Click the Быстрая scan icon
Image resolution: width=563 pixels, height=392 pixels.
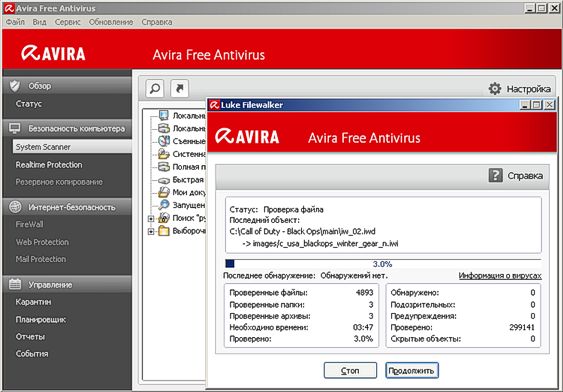[164, 180]
